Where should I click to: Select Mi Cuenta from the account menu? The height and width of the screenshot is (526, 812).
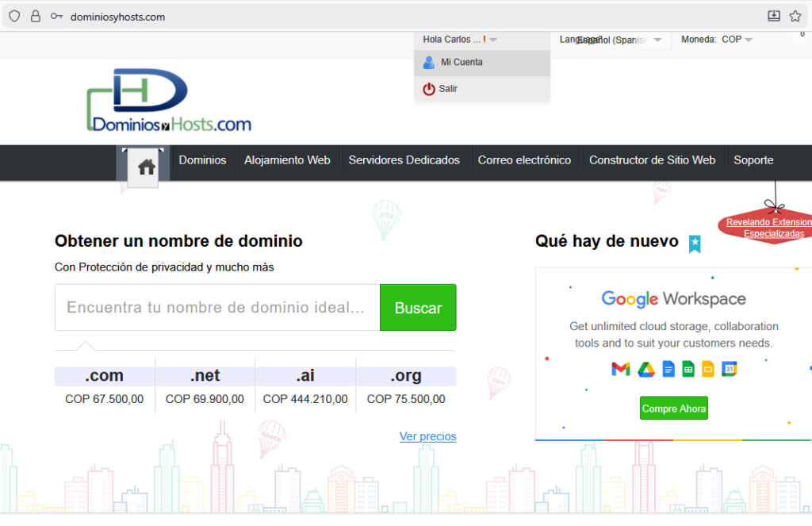462,62
